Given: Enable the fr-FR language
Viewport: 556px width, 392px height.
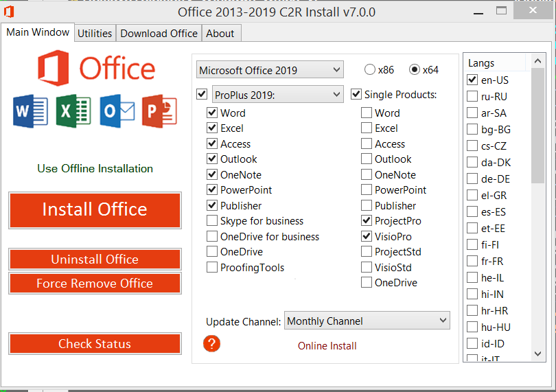Looking at the screenshot, I should [472, 261].
